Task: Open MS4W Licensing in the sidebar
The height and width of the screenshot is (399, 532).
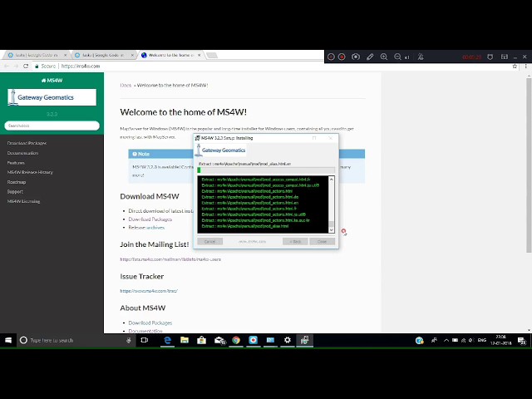Action: point(24,201)
